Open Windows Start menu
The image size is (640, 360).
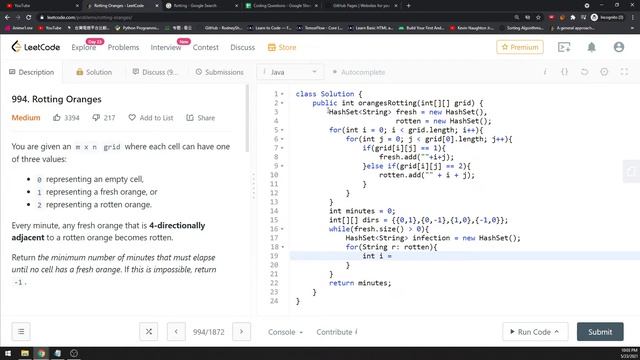[8, 353]
